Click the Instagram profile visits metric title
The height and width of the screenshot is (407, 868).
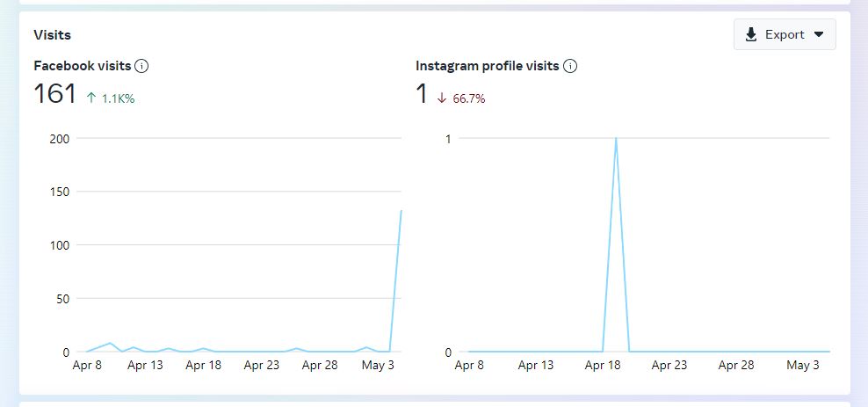click(x=487, y=66)
